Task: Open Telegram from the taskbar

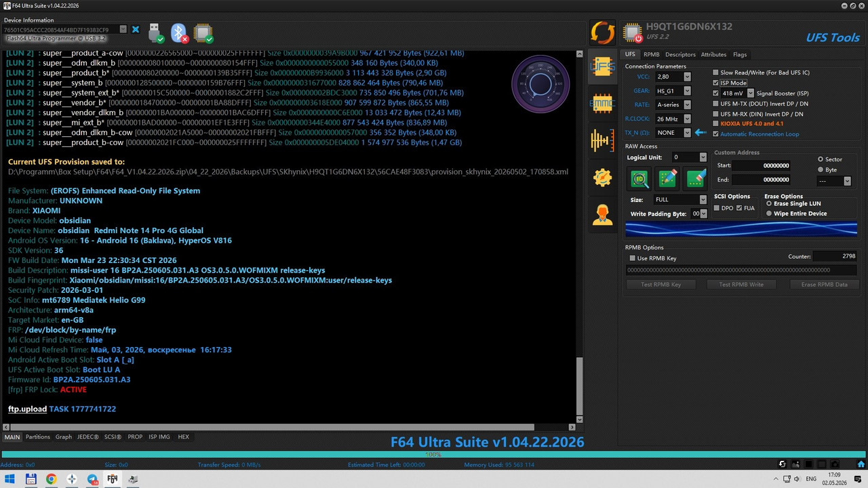Action: (92, 479)
